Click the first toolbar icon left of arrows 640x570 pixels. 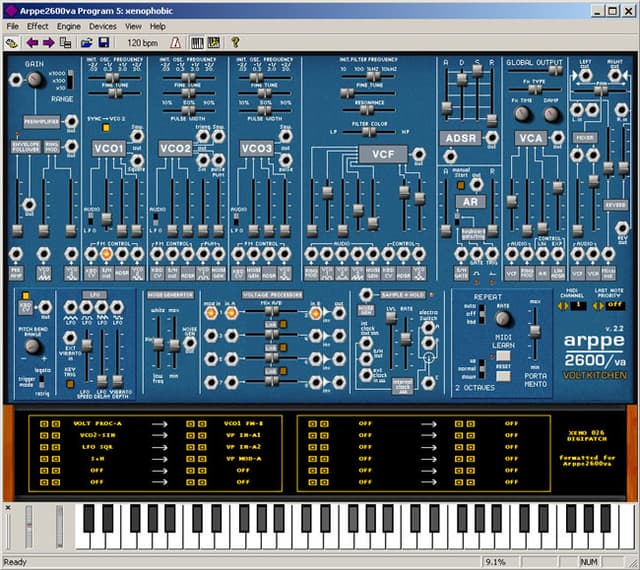click(12, 43)
